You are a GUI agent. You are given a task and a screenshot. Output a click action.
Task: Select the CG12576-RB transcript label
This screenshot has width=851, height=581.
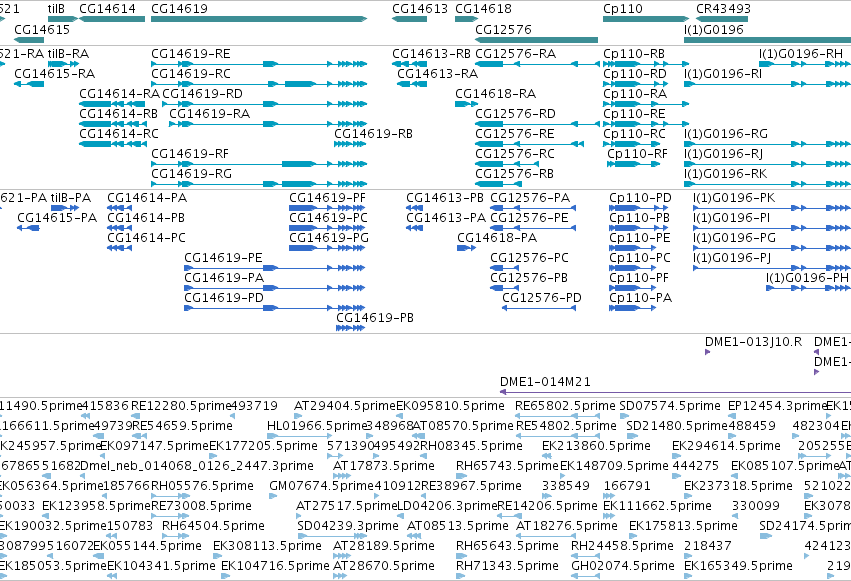tap(515, 174)
